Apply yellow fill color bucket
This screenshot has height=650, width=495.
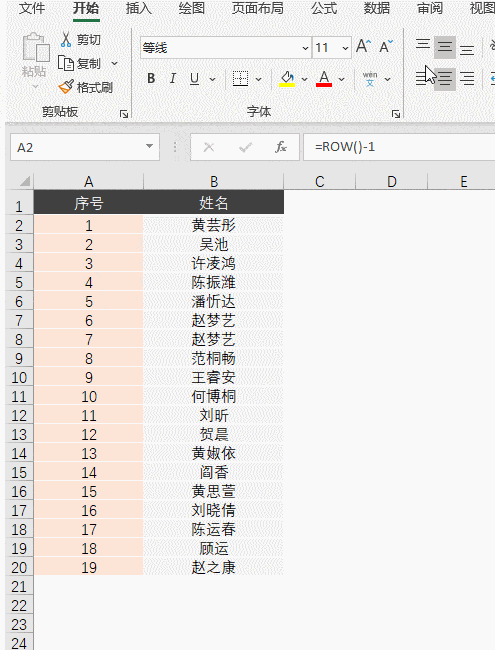(287, 78)
